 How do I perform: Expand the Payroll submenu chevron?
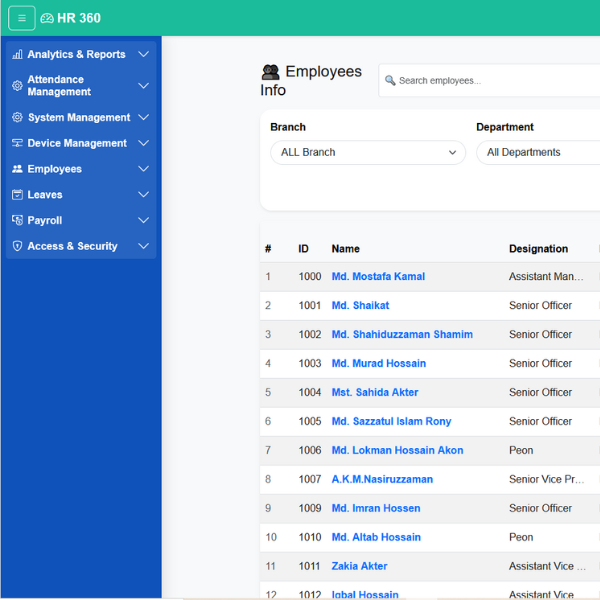click(143, 221)
